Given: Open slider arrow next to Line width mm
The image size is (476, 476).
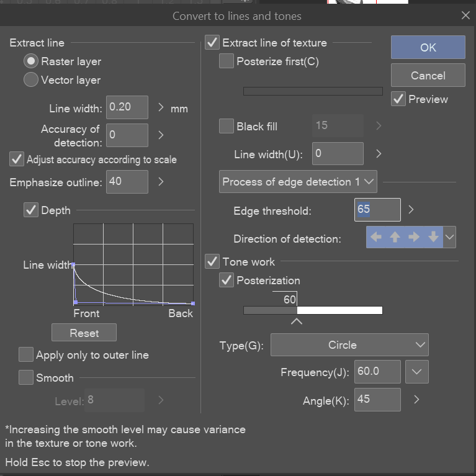Looking at the screenshot, I should 161,107.
